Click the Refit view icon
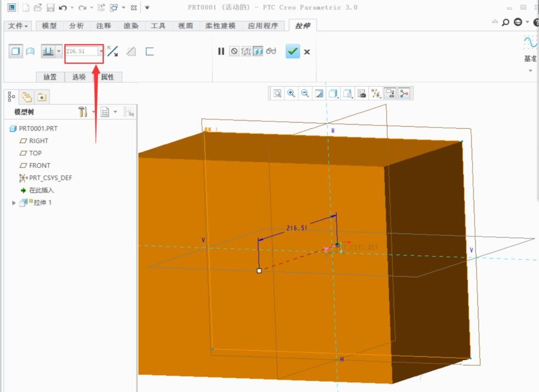This screenshot has width=539, height=392. click(x=277, y=94)
